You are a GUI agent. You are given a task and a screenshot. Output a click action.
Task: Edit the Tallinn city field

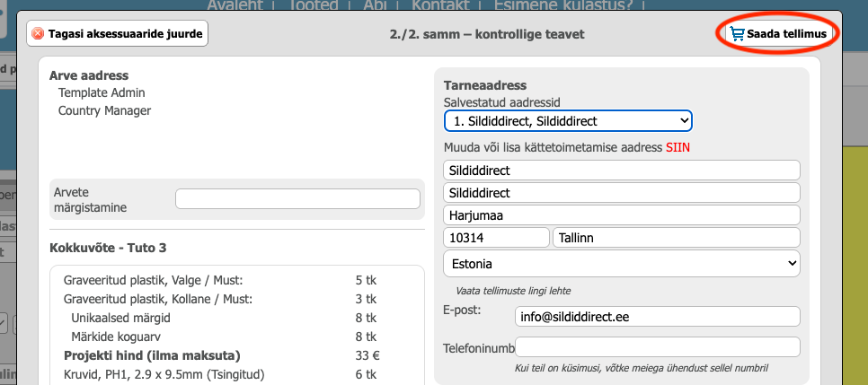click(x=677, y=238)
